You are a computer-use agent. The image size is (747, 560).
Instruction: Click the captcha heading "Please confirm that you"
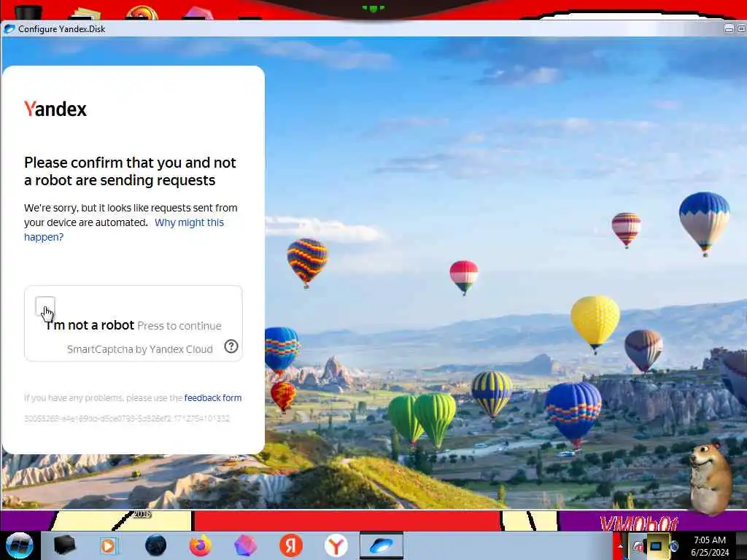click(x=130, y=171)
